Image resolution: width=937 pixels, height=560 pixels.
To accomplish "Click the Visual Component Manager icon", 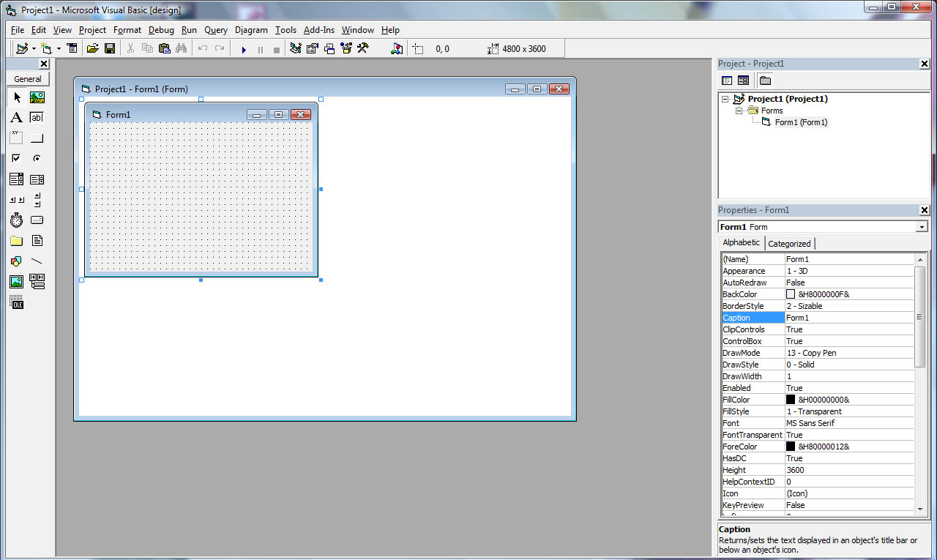I will click(397, 49).
